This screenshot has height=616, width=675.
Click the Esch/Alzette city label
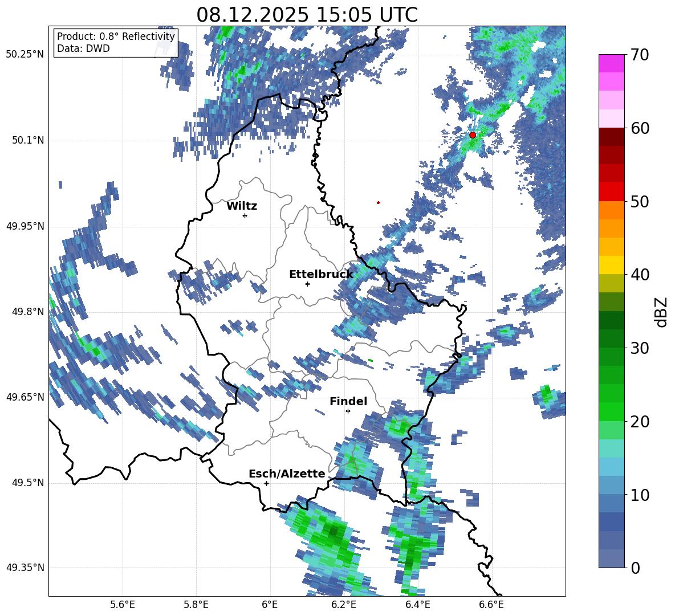click(287, 474)
